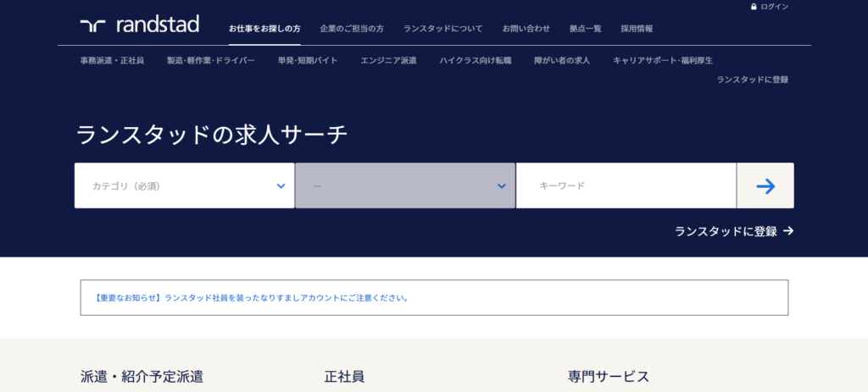868x392 pixels.
Task: Click the chevron in the category dropdown
Action: (x=281, y=186)
